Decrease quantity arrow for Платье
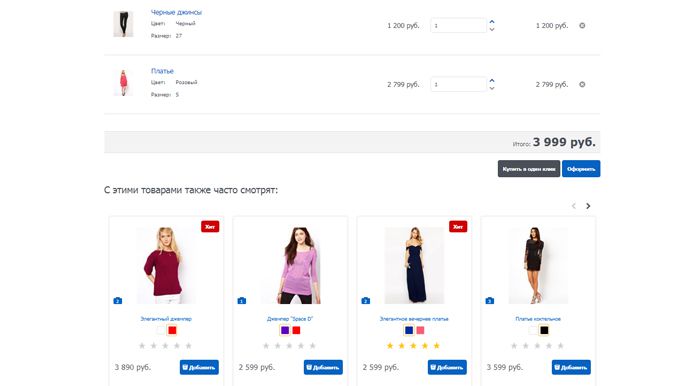 [x=492, y=88]
